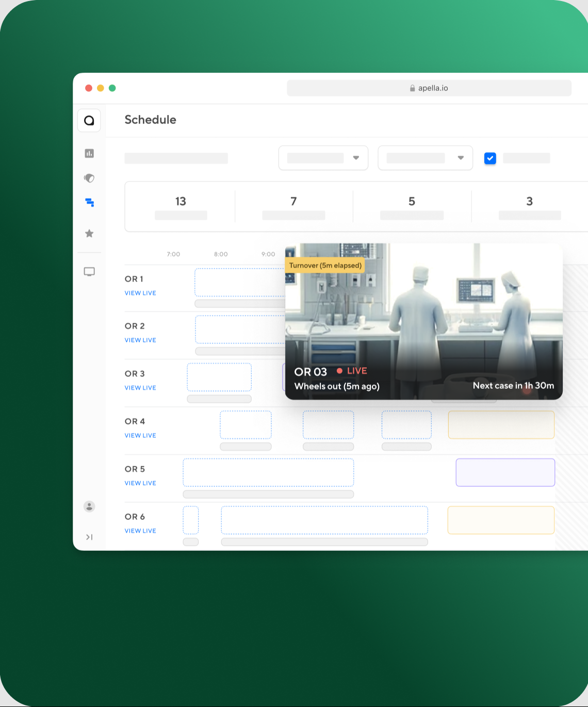This screenshot has width=588, height=707.
Task: Open the shield icon in sidebar
Action: pos(89,178)
